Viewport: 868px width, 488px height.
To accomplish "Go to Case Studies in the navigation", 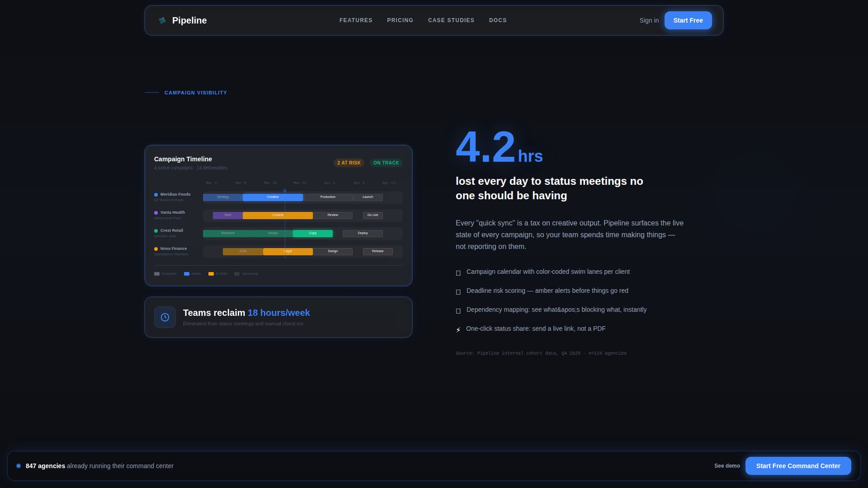I will 451,20.
